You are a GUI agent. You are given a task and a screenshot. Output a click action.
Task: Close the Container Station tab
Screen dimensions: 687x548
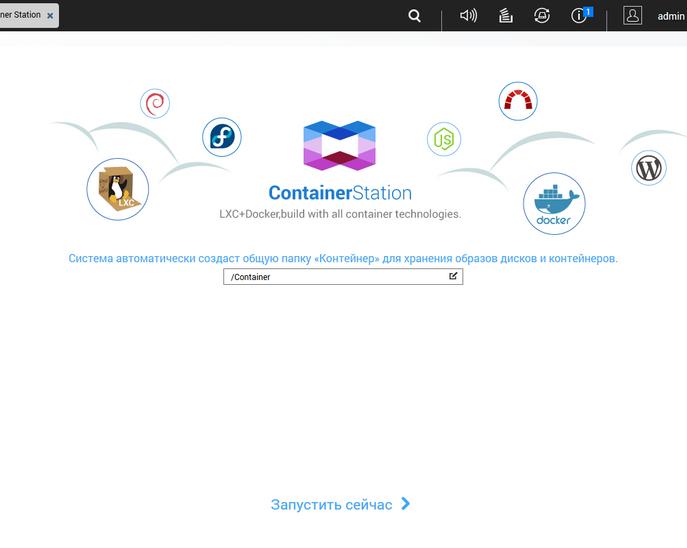point(50,16)
